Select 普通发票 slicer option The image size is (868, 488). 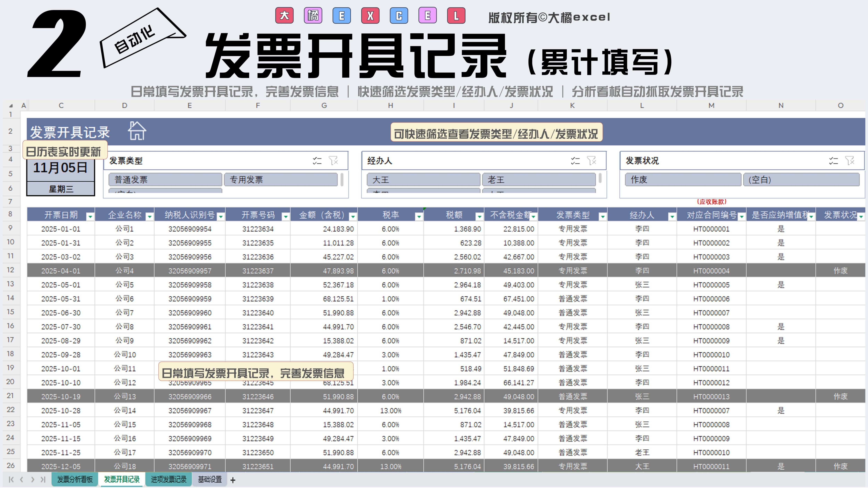[165, 180]
